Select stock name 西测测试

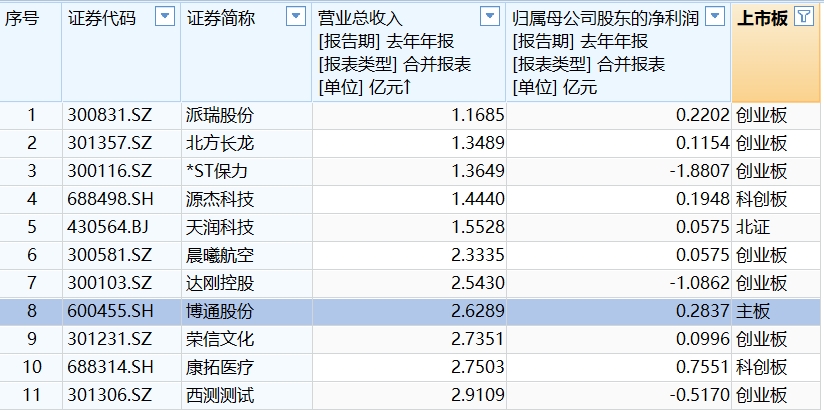[x=220, y=395]
